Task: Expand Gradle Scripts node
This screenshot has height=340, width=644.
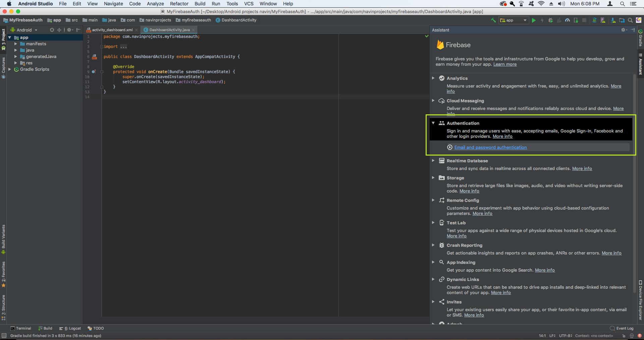Action: pyautogui.click(x=9, y=69)
